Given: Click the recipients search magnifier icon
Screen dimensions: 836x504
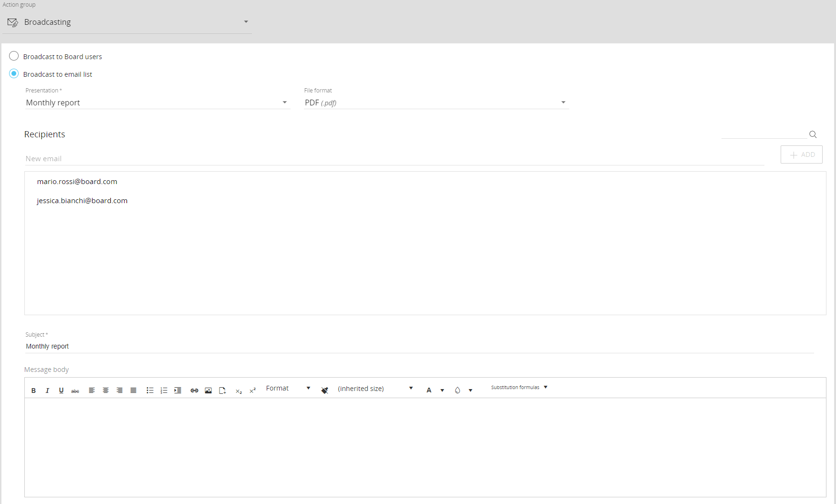Looking at the screenshot, I should pos(813,134).
